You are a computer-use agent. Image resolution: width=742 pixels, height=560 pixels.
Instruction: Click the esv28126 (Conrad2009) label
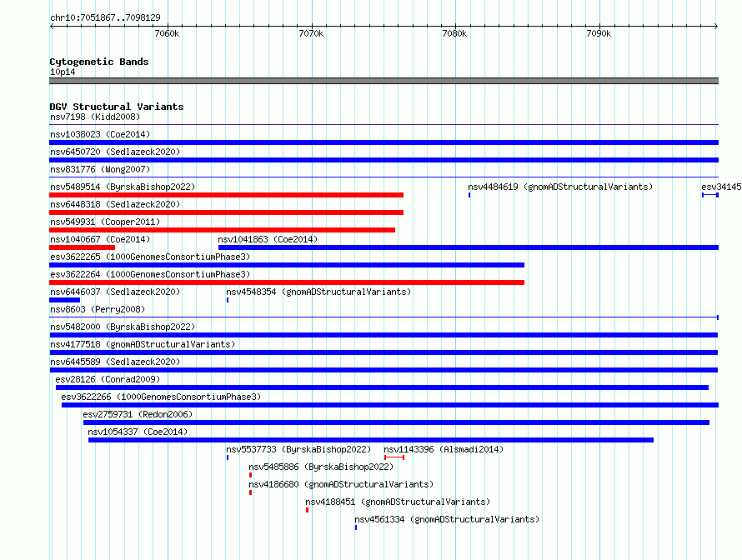coord(108,379)
